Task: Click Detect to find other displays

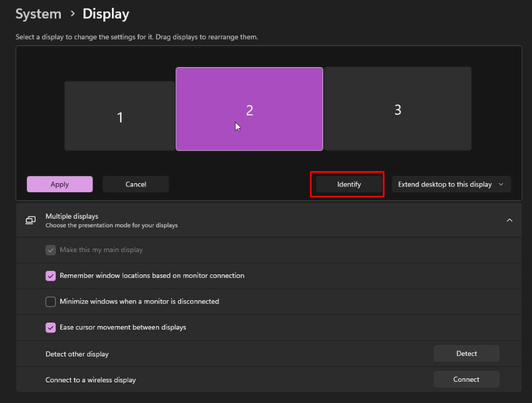Action: [466, 354]
